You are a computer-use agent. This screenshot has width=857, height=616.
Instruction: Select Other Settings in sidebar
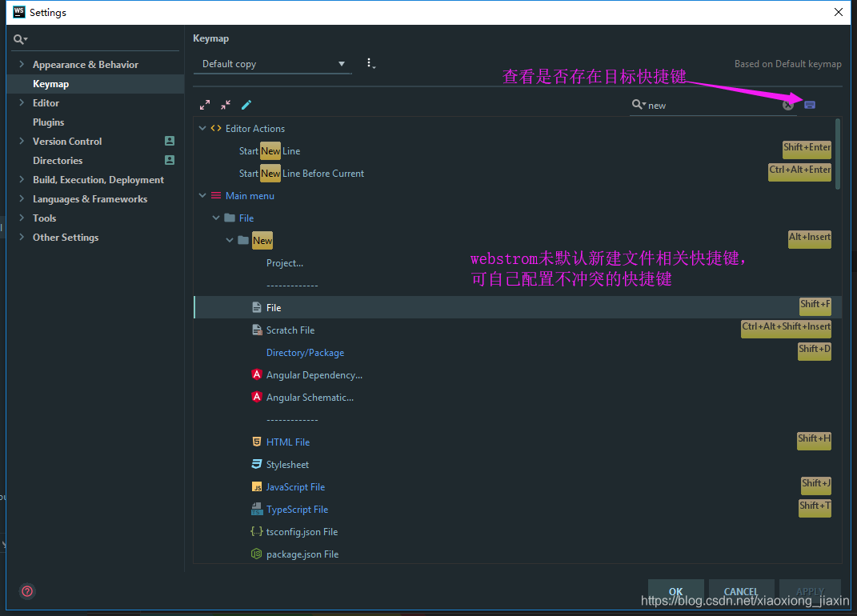click(66, 238)
